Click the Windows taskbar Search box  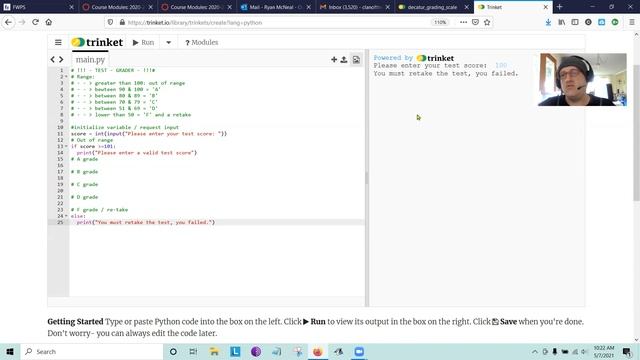point(92,351)
